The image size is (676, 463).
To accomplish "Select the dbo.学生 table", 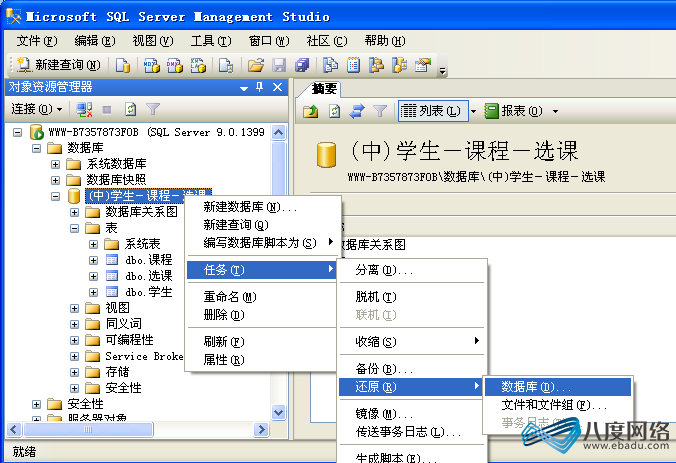I will click(149, 292).
